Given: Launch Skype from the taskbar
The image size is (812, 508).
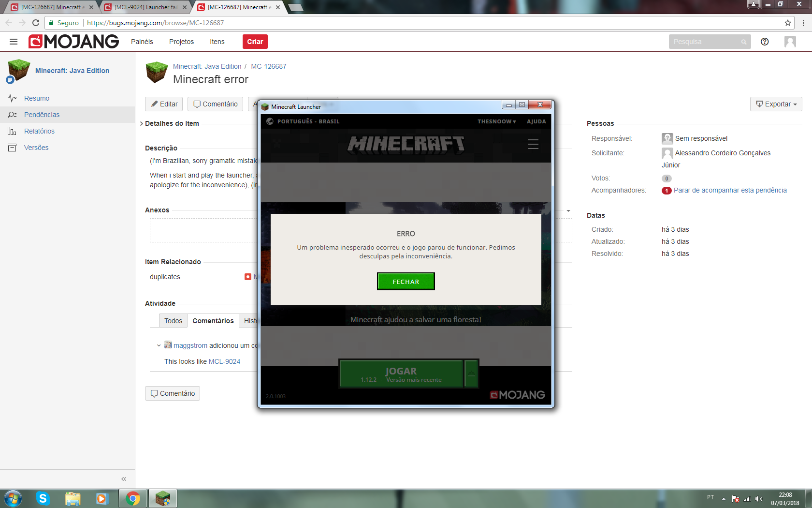Looking at the screenshot, I should click(x=43, y=498).
